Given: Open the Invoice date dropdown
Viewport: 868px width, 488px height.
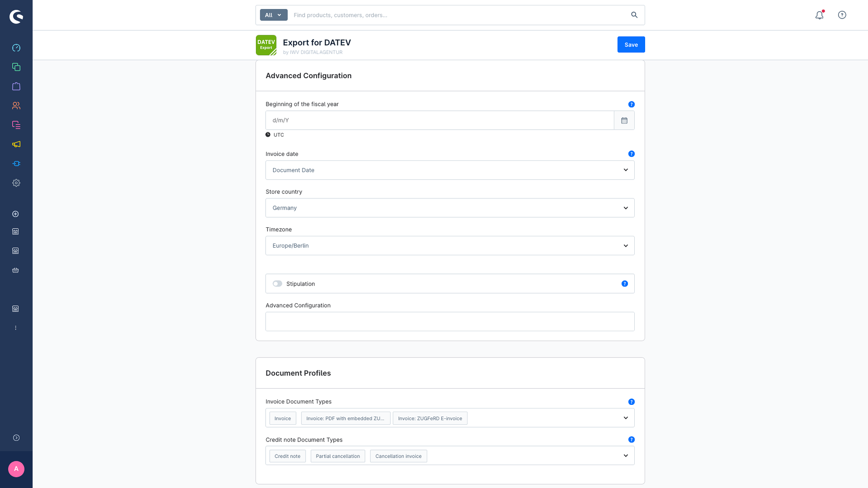Looking at the screenshot, I should pos(450,170).
